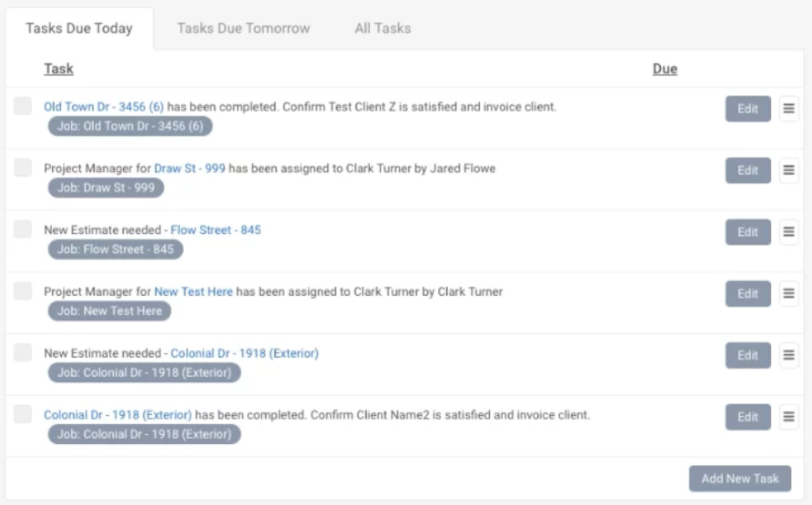Click the Add New Task button
This screenshot has height=505, width=812.
pos(739,479)
